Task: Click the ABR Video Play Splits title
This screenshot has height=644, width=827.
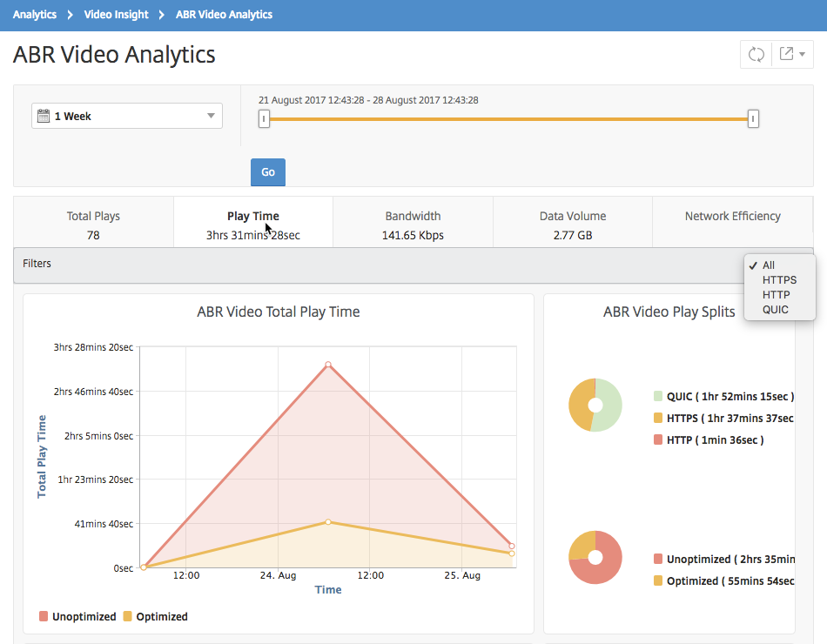Action: (x=669, y=312)
